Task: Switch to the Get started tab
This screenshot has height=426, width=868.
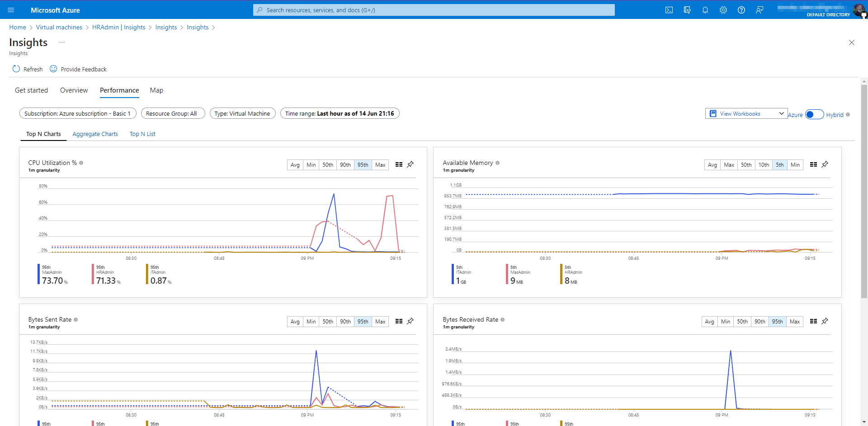Action: point(31,90)
